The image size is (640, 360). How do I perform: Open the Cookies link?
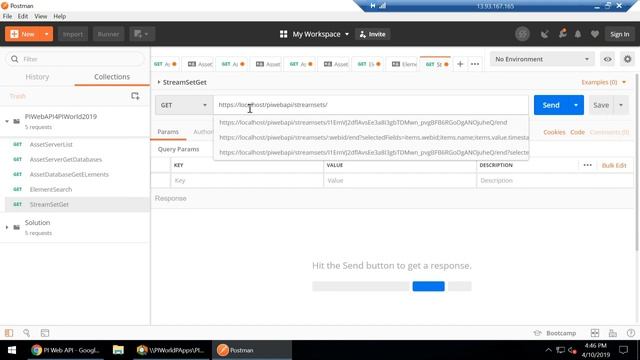coord(554,132)
